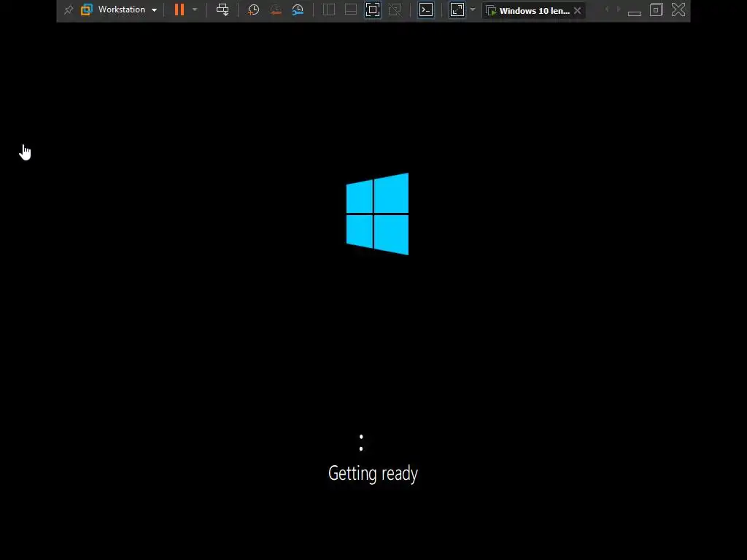Click the 'Getting ready' text
Image resolution: width=747 pixels, height=560 pixels.
(373, 473)
